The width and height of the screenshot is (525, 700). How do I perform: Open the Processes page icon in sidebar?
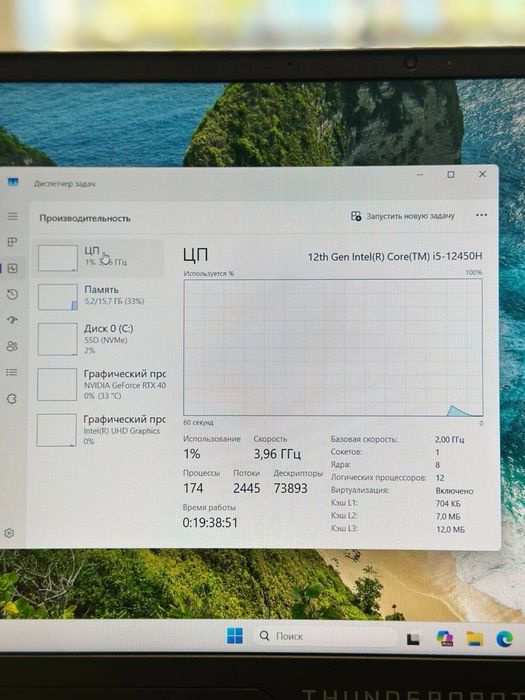tap(12, 242)
